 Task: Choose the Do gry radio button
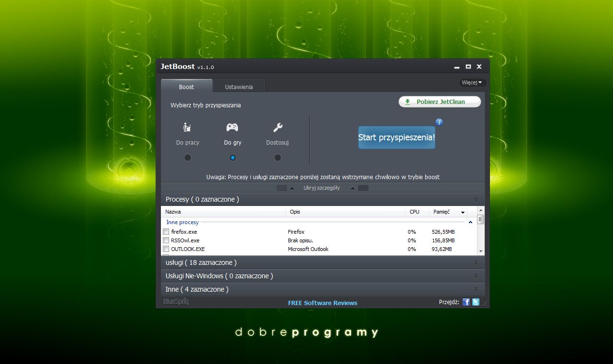232,158
